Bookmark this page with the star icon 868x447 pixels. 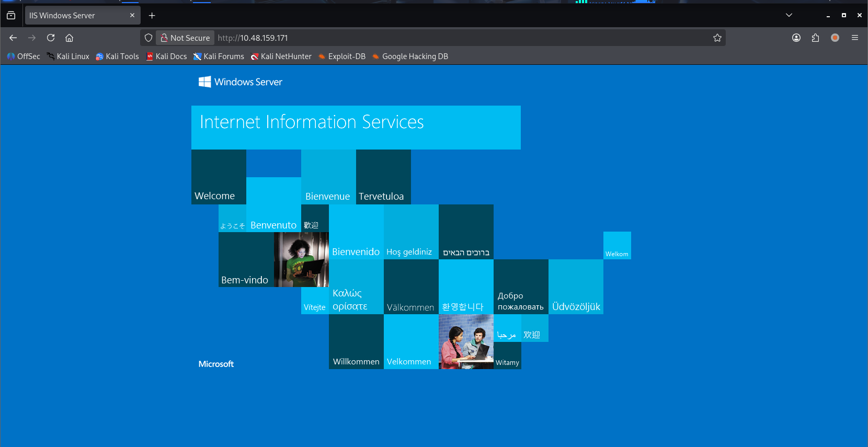click(717, 38)
